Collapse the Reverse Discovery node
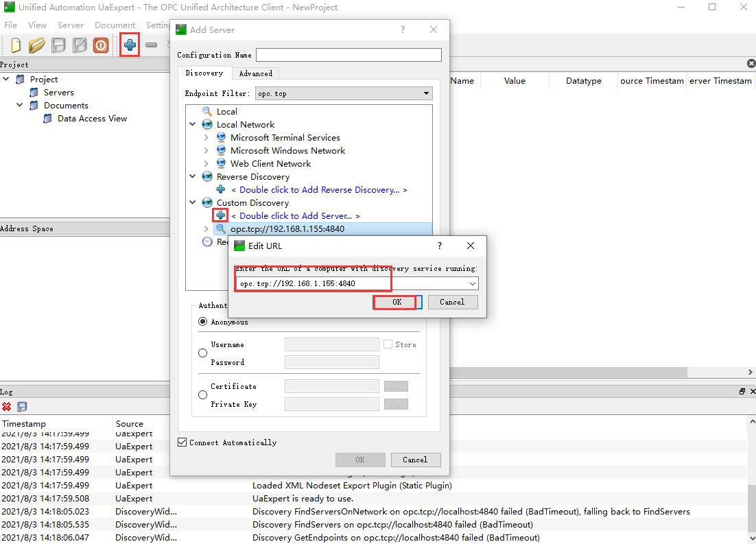 [193, 176]
